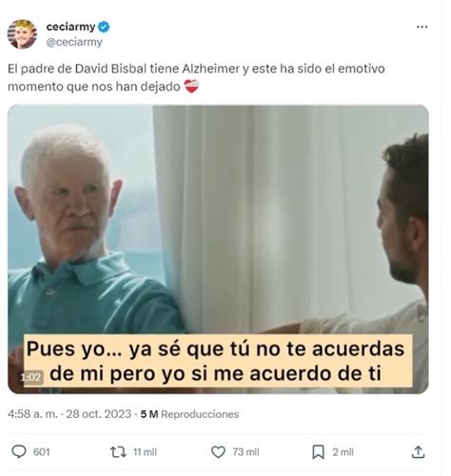Click the retweet arrows icon
The height and width of the screenshot is (476, 451).
[118, 452]
